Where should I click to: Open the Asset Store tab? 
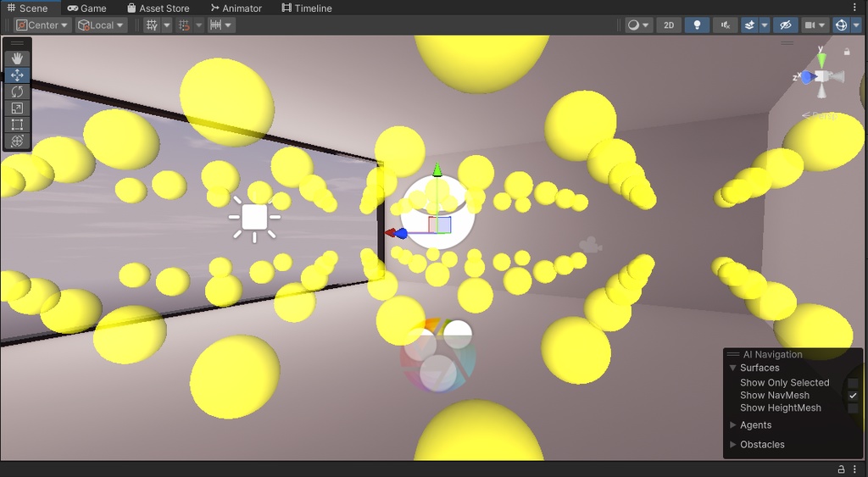(x=159, y=8)
